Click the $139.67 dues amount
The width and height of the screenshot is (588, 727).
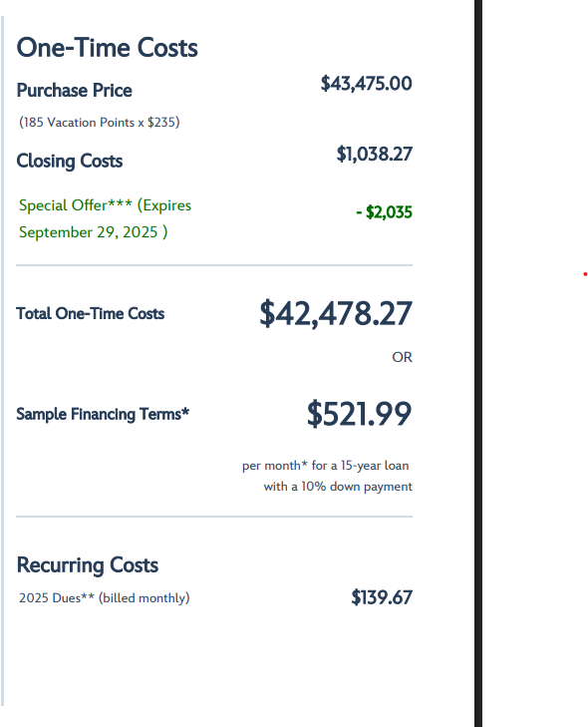(x=382, y=597)
